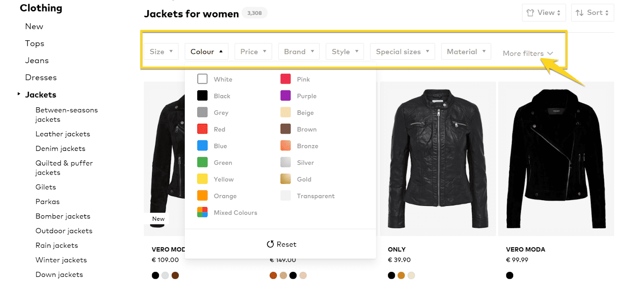
Task: Open Winter jackets subcategory
Action: point(61,260)
